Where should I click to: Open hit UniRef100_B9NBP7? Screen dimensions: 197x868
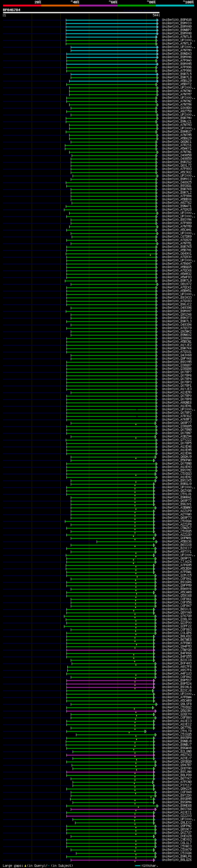(177, 30)
